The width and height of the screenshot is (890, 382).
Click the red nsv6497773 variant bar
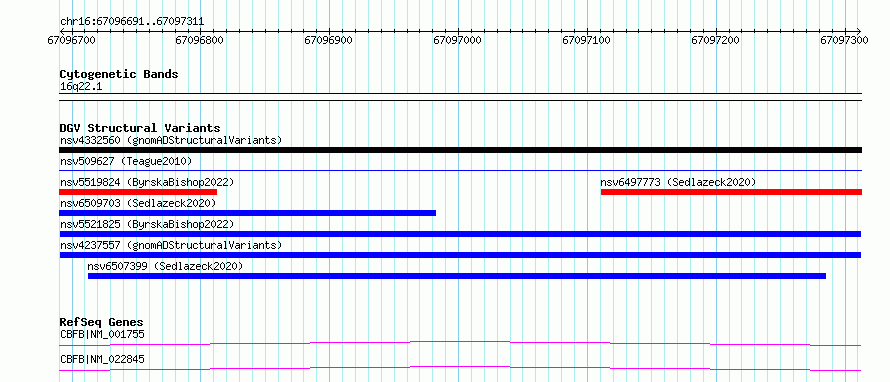click(x=731, y=192)
